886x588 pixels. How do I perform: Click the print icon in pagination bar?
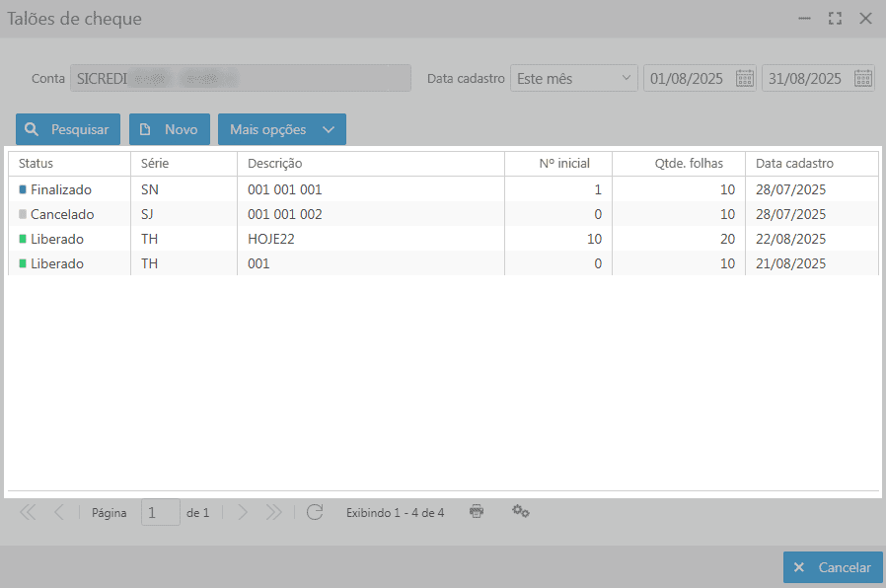click(x=477, y=511)
